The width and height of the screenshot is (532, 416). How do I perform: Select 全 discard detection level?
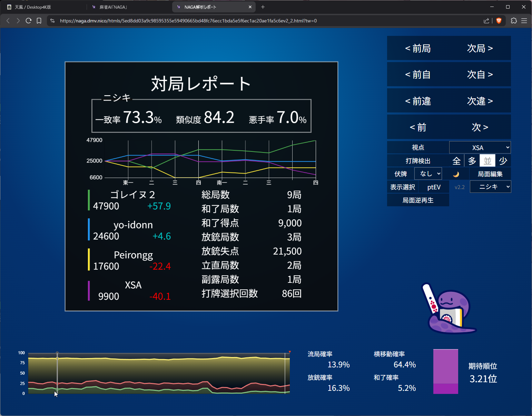click(x=456, y=161)
